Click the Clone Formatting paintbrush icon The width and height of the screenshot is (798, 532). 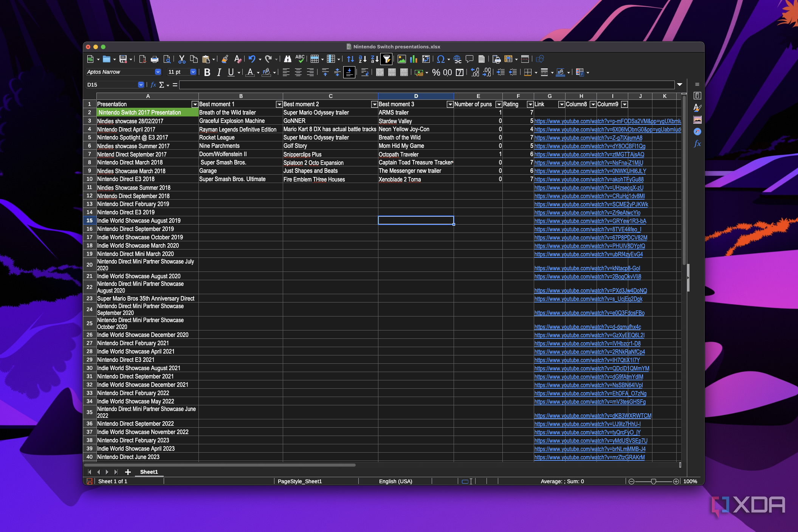(225, 59)
